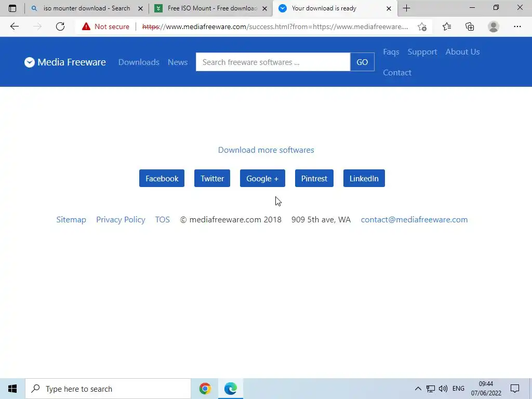
Task: Share on Facebook button
Action: click(162, 178)
